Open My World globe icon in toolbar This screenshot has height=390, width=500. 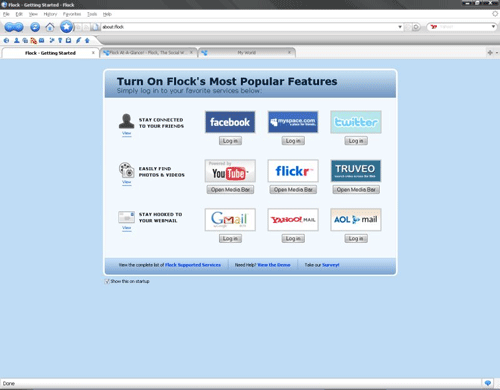[x=6, y=41]
